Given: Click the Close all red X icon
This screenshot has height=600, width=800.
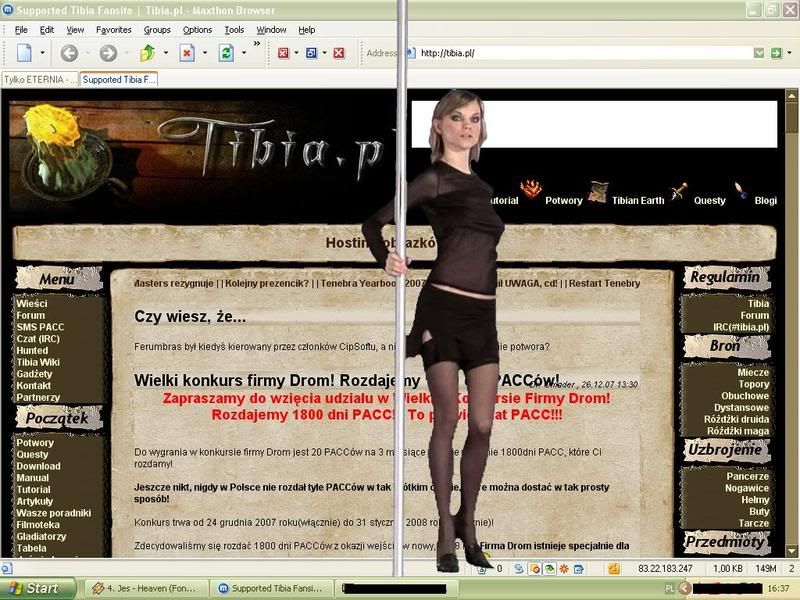Looking at the screenshot, I should tap(339, 53).
